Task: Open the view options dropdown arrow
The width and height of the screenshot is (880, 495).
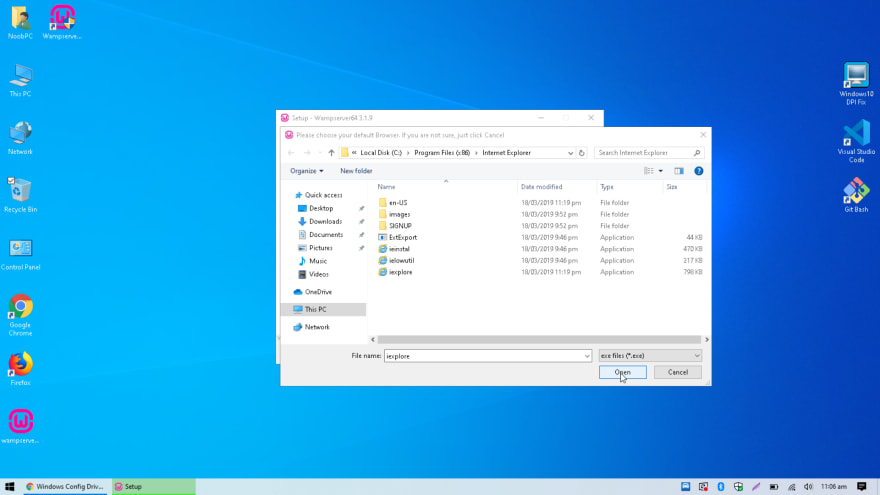Action: click(661, 171)
